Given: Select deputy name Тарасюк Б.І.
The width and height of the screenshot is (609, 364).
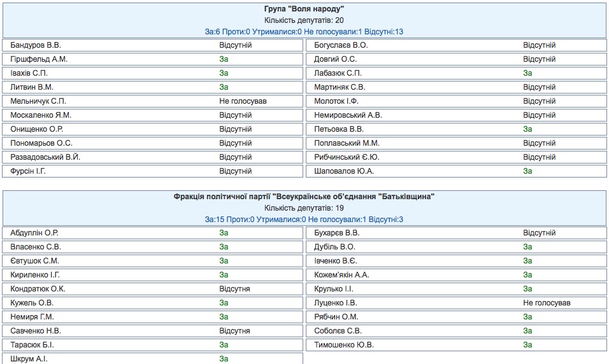Looking at the screenshot, I should pyautogui.click(x=32, y=345).
